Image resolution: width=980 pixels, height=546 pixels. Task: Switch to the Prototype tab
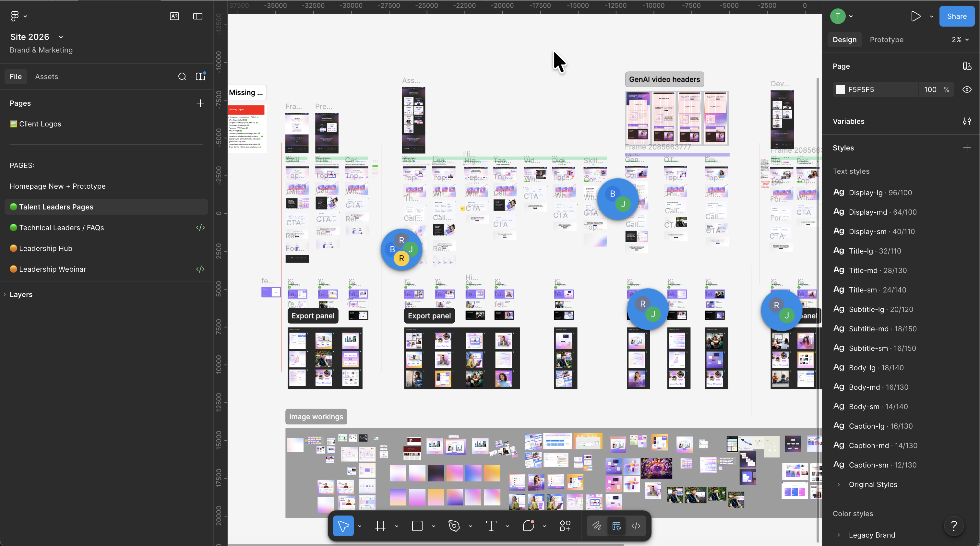[x=886, y=40]
